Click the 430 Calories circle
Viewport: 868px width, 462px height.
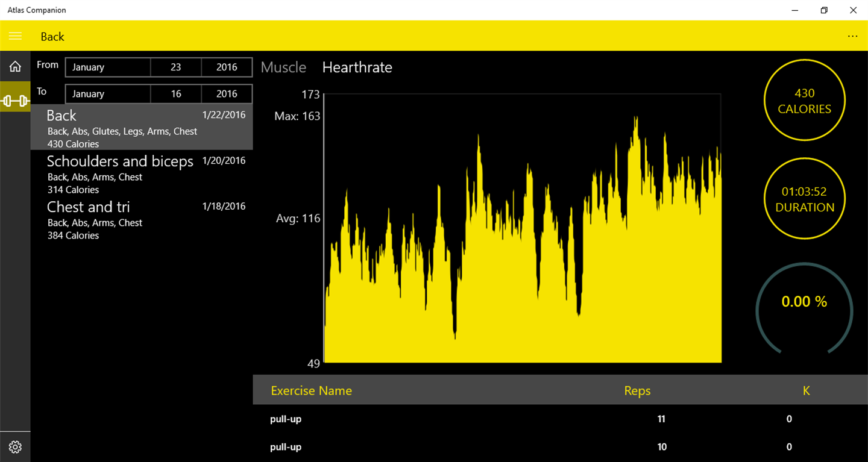click(804, 101)
